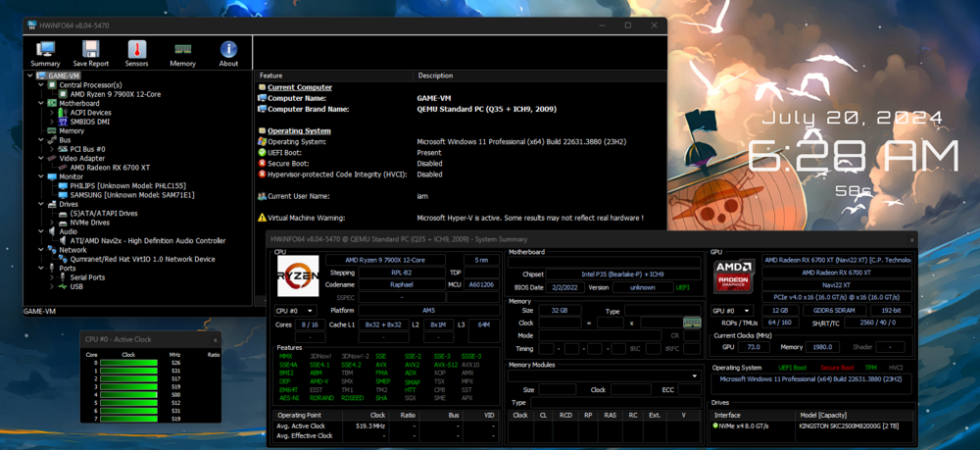Click the Virtual Machine Warning triangle icon

coord(262,218)
